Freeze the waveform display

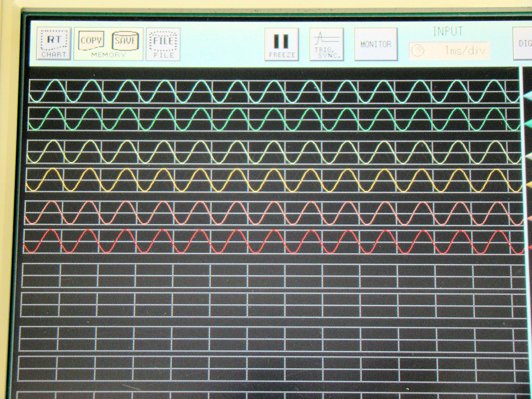282,44
